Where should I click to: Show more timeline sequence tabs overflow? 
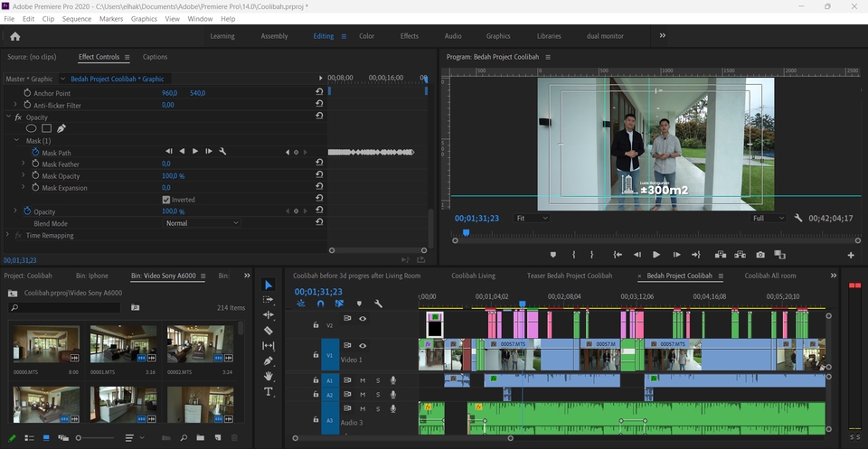834,276
